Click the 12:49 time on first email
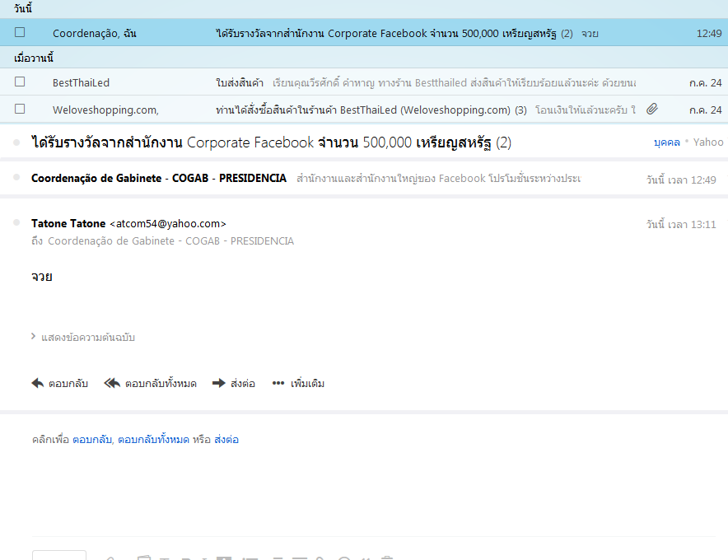This screenshot has height=560, width=728. (709, 34)
